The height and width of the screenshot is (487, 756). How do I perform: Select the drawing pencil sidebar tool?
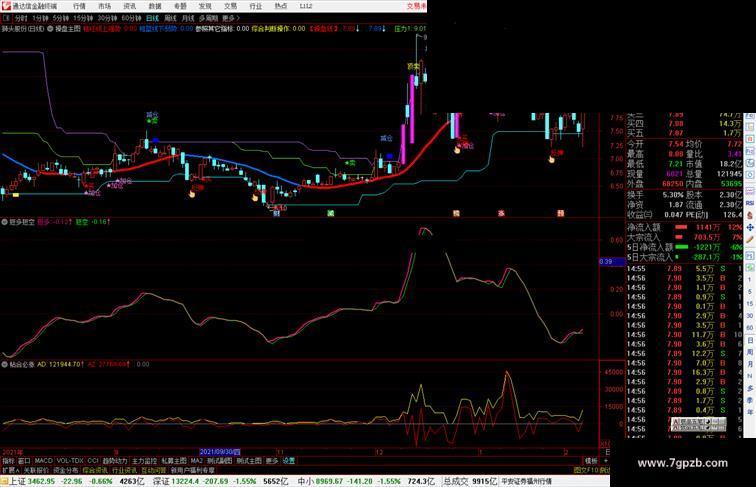click(x=750, y=240)
